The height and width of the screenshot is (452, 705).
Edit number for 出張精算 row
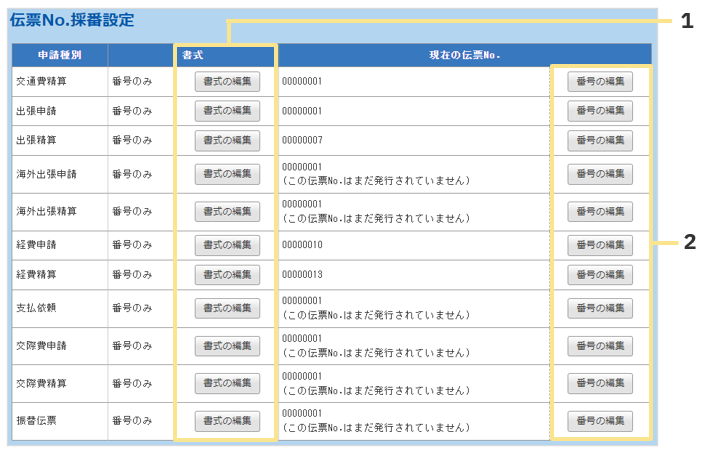[600, 140]
